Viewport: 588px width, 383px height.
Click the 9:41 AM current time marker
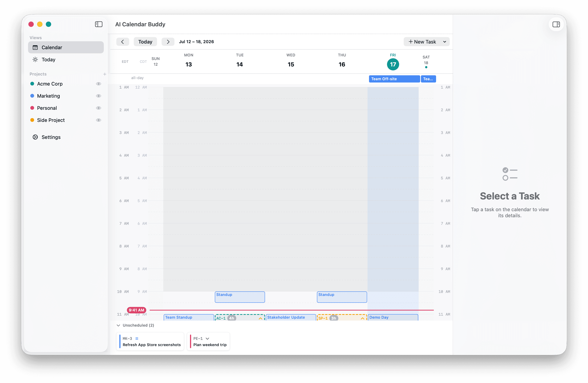point(136,310)
